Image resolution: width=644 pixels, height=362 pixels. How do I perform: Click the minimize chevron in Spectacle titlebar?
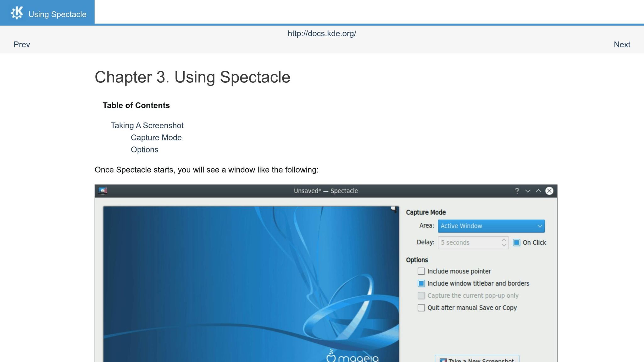coord(528,191)
